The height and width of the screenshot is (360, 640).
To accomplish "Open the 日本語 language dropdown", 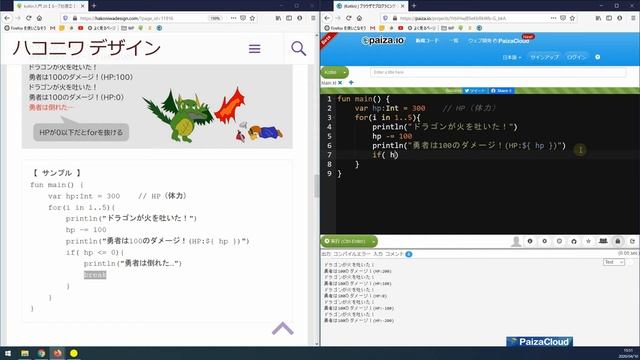I will click(x=512, y=57).
